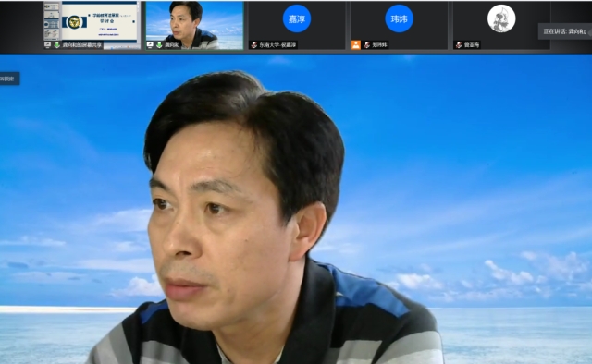
Task: Click the muted mic icon on 玮炜's tile
Action: (366, 45)
